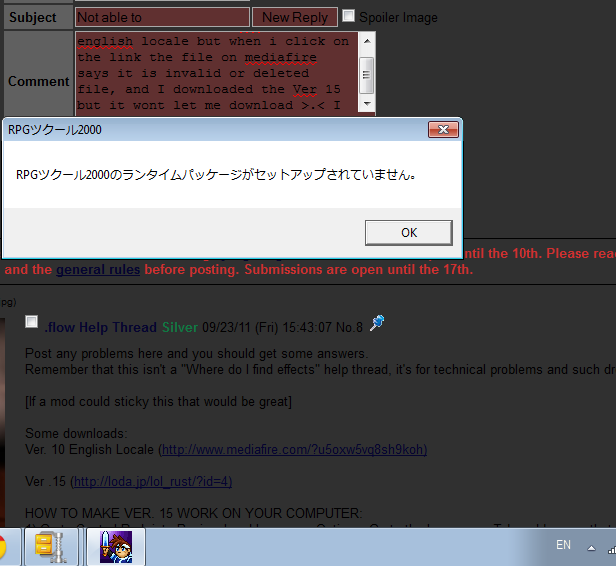Open the archive app in taskbar
The width and height of the screenshot is (616, 566).
[x=51, y=548]
